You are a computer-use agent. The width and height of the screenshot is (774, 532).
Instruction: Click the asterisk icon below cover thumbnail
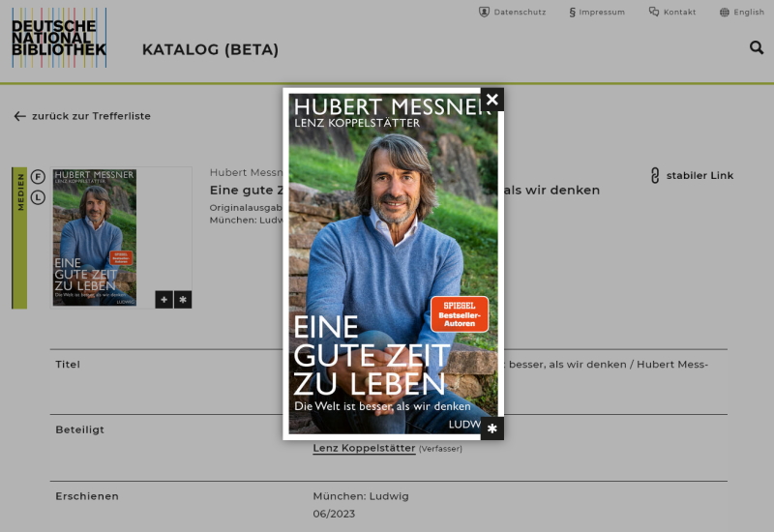click(x=183, y=300)
